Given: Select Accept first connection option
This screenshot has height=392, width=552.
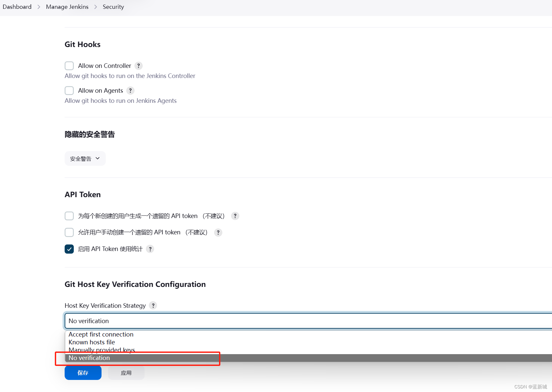Looking at the screenshot, I should 101,334.
